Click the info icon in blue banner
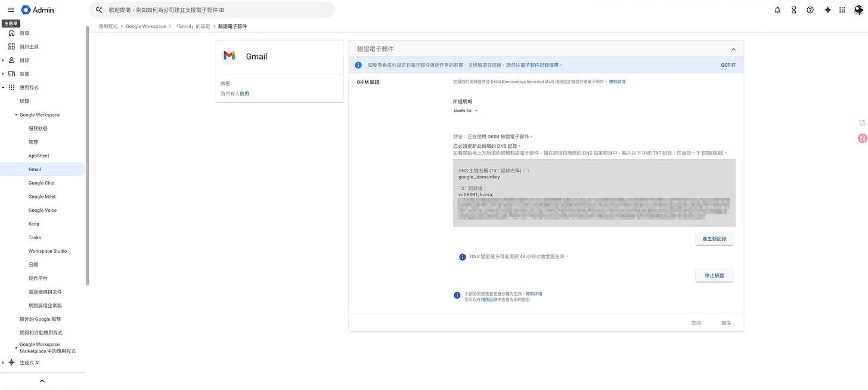 (358, 65)
